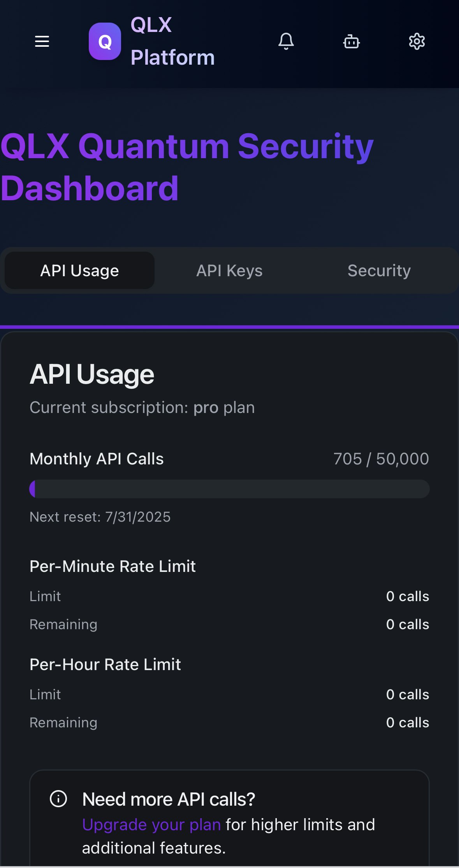Click the Monthly API Calls progress bar

230,489
